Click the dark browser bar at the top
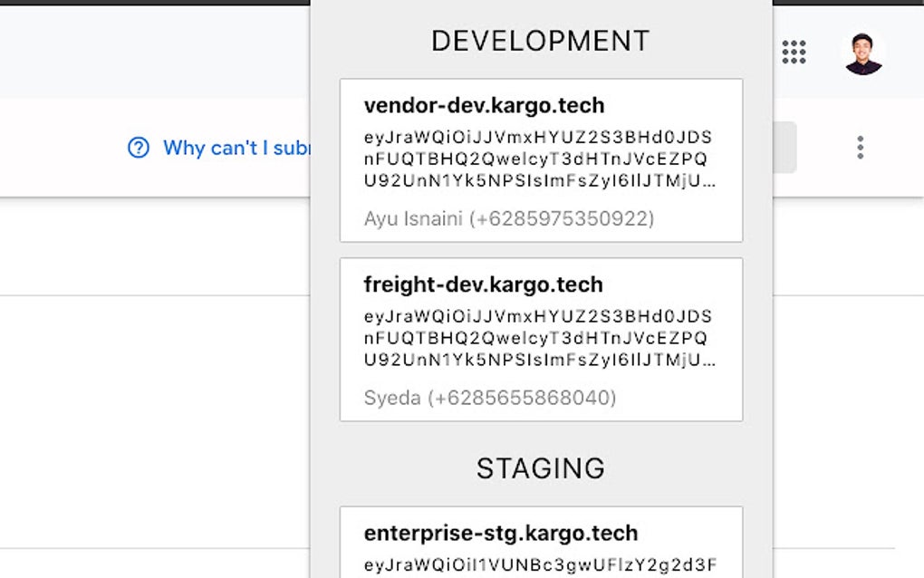Image resolution: width=924 pixels, height=578 pixels. coord(154,3)
